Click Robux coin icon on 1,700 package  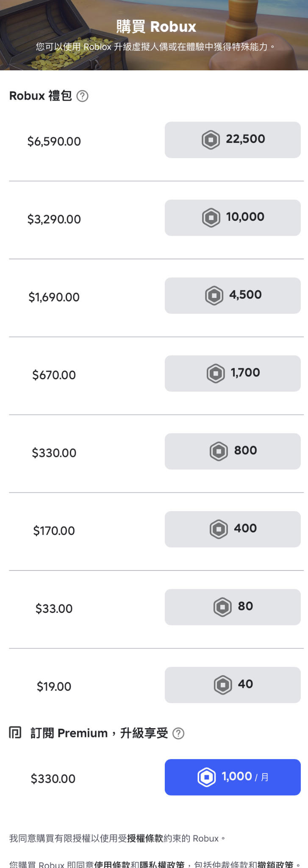coord(216,373)
